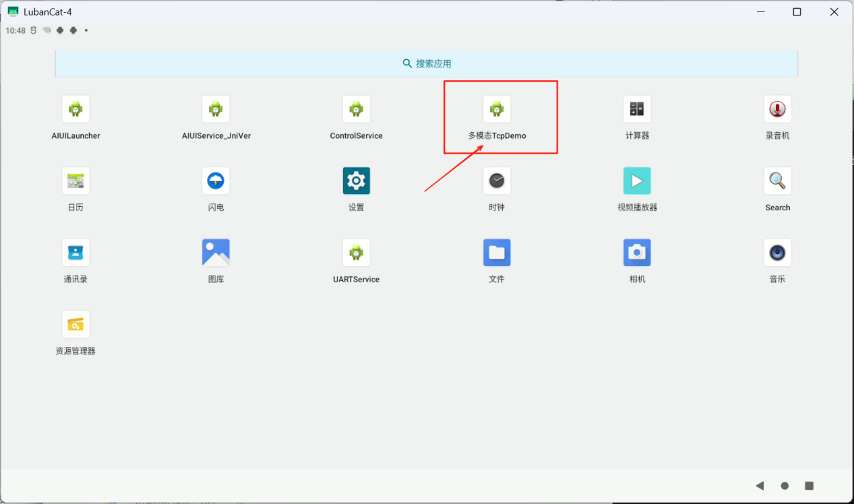Open the ControlService app
Viewport: 854px width, 504px height.
pos(356,109)
